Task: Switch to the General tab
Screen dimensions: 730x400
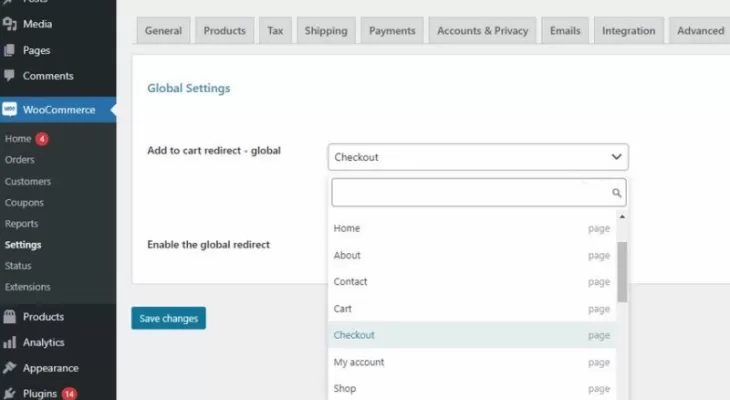Action: [163, 31]
